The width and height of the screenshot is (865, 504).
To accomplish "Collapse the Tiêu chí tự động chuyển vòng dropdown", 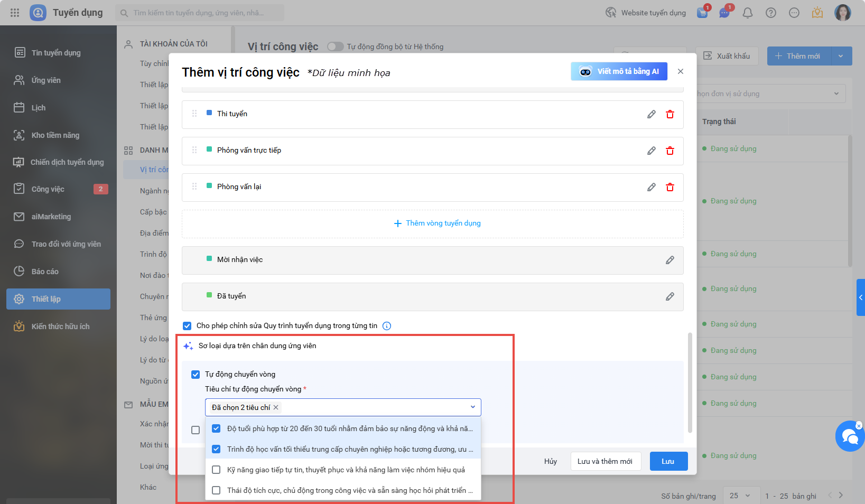I will coord(472,407).
